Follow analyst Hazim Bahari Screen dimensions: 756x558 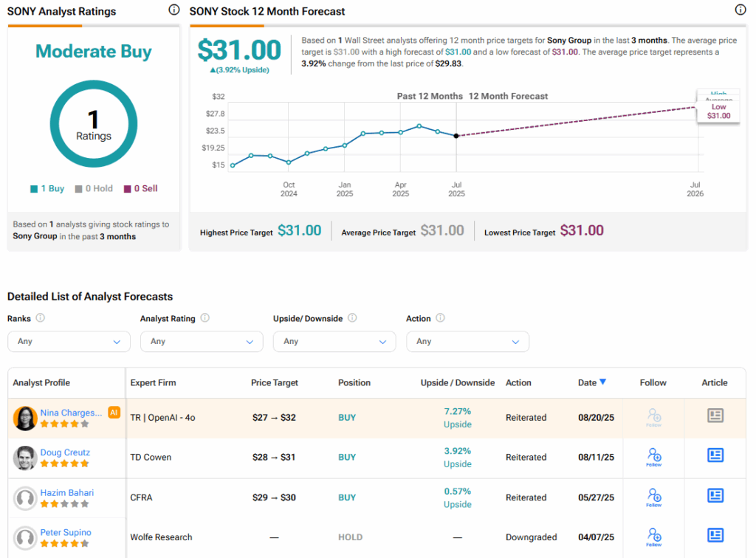tap(653, 496)
